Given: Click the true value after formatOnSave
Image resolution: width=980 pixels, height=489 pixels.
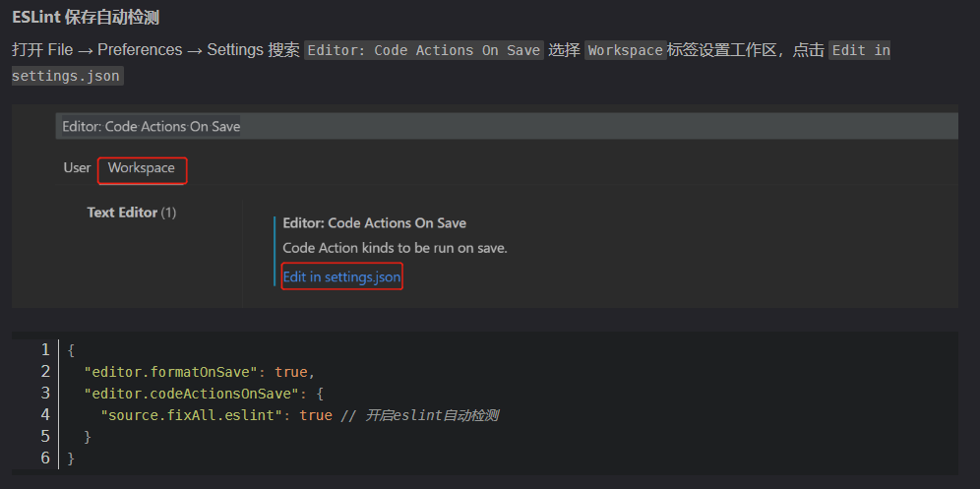Looking at the screenshot, I should click(291, 372).
